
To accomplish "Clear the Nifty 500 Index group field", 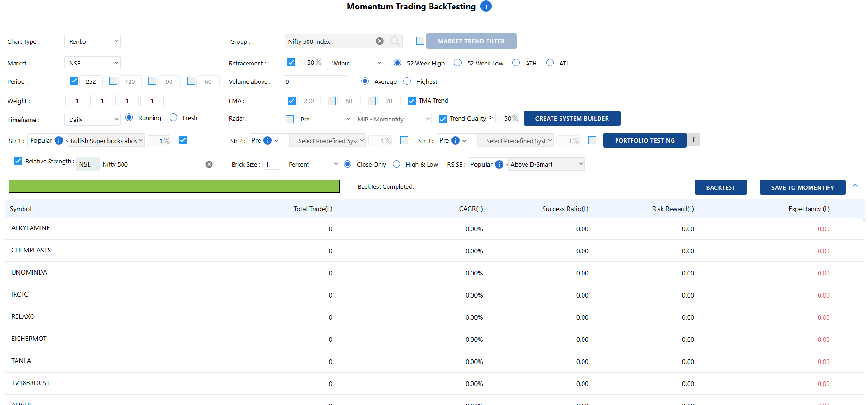I will [380, 41].
